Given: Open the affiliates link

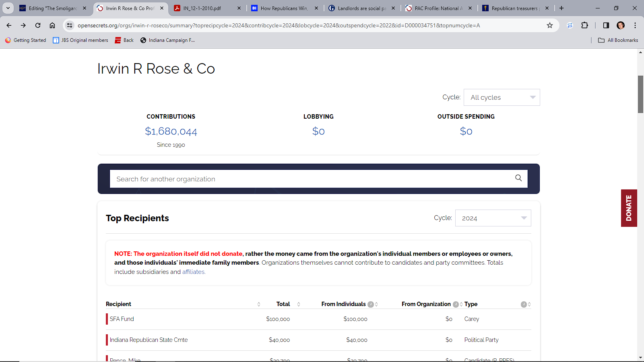Looking at the screenshot, I should [193, 272].
